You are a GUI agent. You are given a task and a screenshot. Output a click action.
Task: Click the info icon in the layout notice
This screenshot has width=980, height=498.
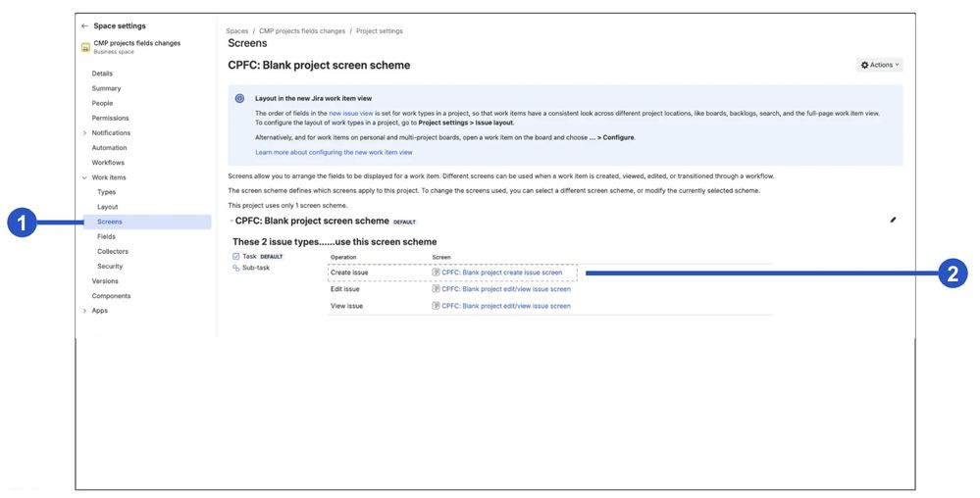[239, 99]
